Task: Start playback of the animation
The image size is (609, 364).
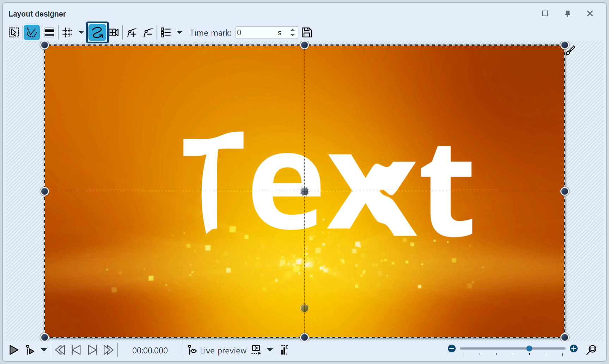Action: [x=13, y=350]
